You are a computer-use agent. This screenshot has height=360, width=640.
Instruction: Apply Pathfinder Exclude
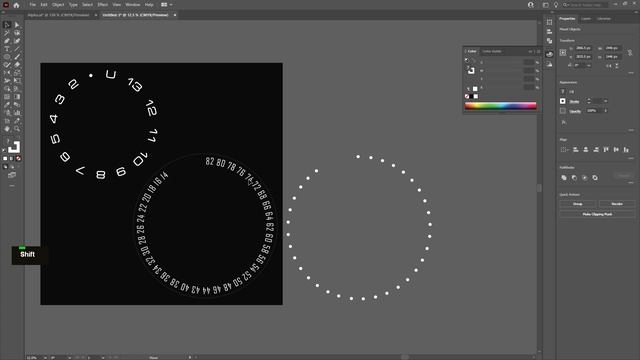point(595,178)
